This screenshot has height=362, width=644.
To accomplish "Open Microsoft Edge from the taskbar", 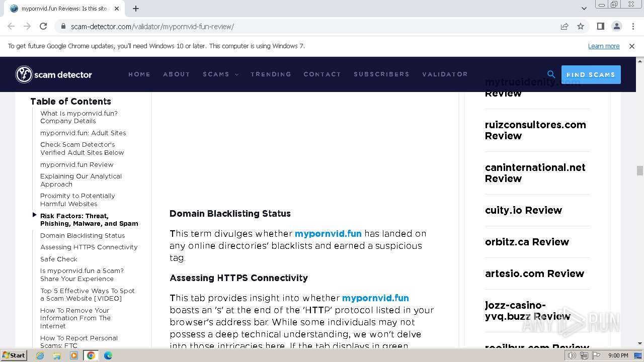I will point(108,355).
